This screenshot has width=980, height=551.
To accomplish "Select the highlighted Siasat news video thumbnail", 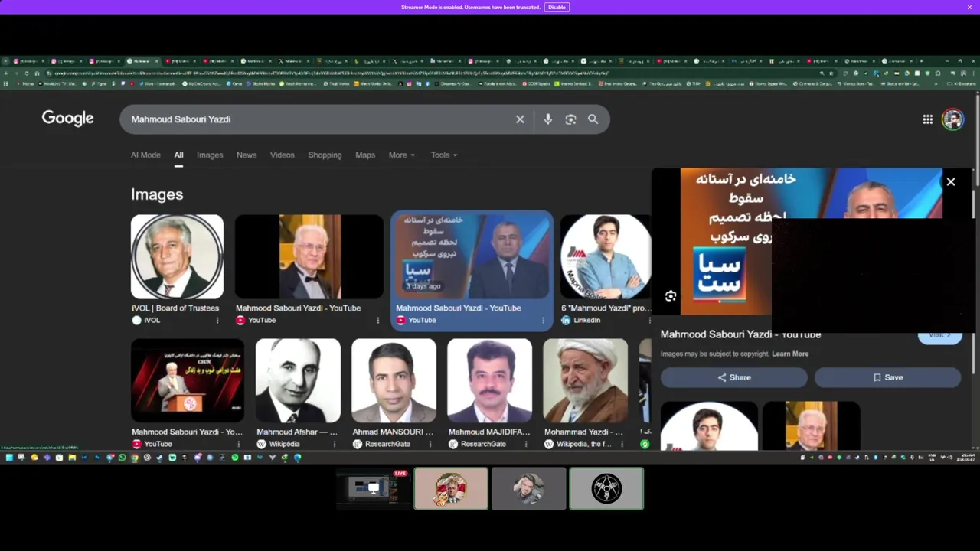I will (471, 256).
